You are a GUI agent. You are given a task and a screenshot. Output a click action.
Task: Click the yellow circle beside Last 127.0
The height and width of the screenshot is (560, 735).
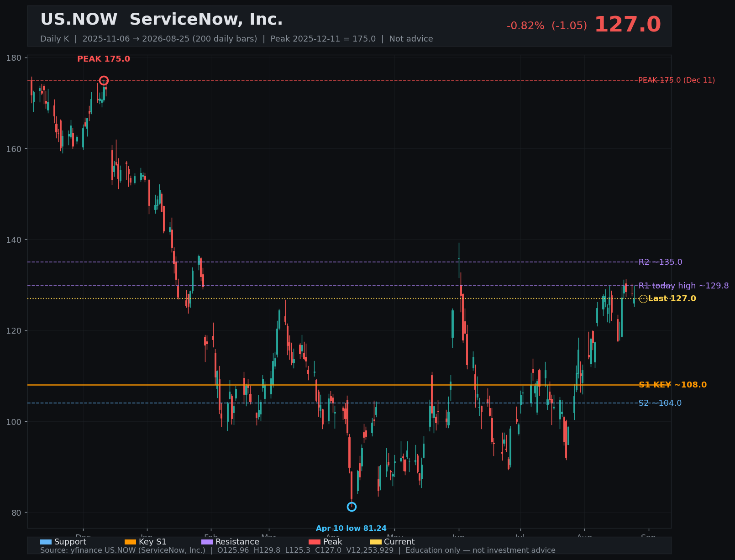(643, 299)
